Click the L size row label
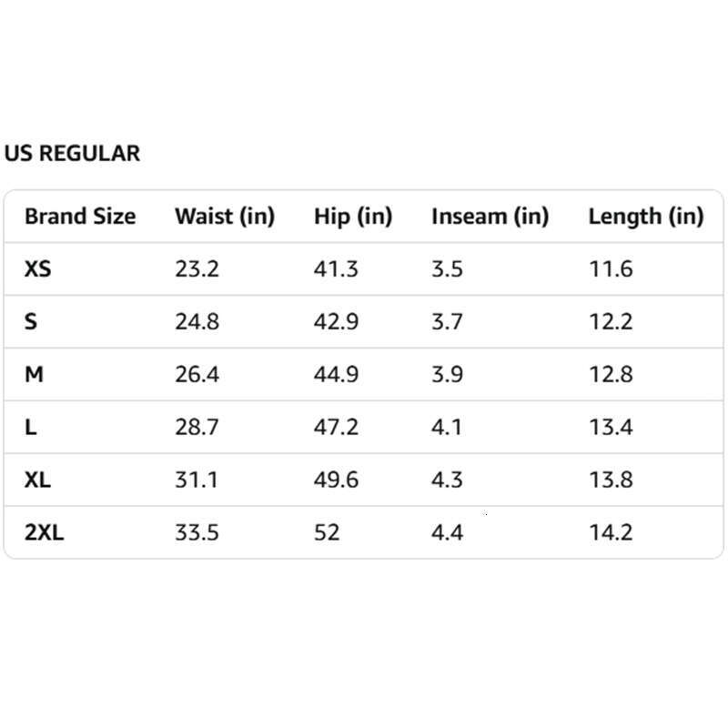The width and height of the screenshot is (728, 728). click(31, 427)
